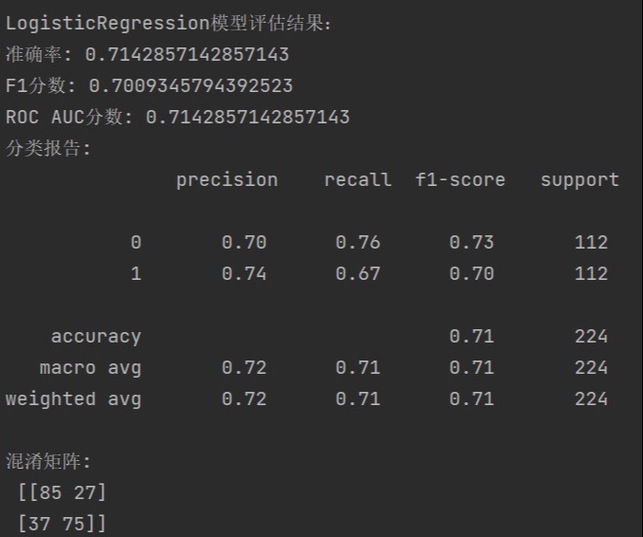Click recall value 0.76 for class 0
The width and height of the screenshot is (643, 537).
357,242
